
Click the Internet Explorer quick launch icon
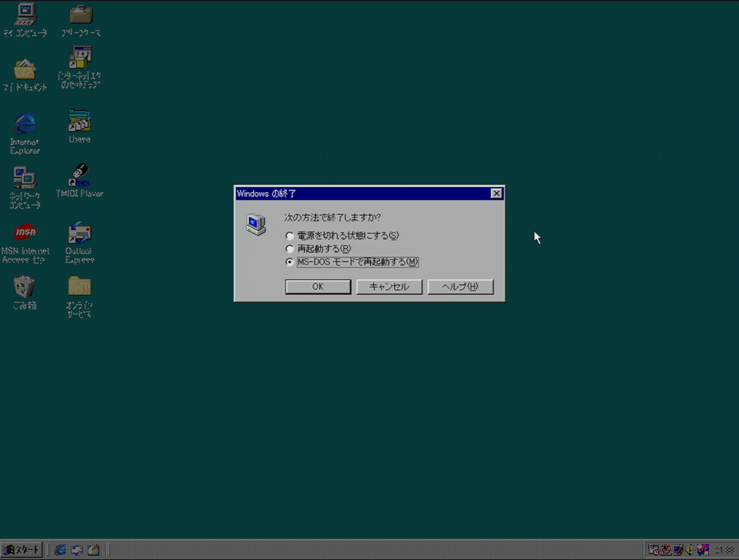(x=60, y=550)
